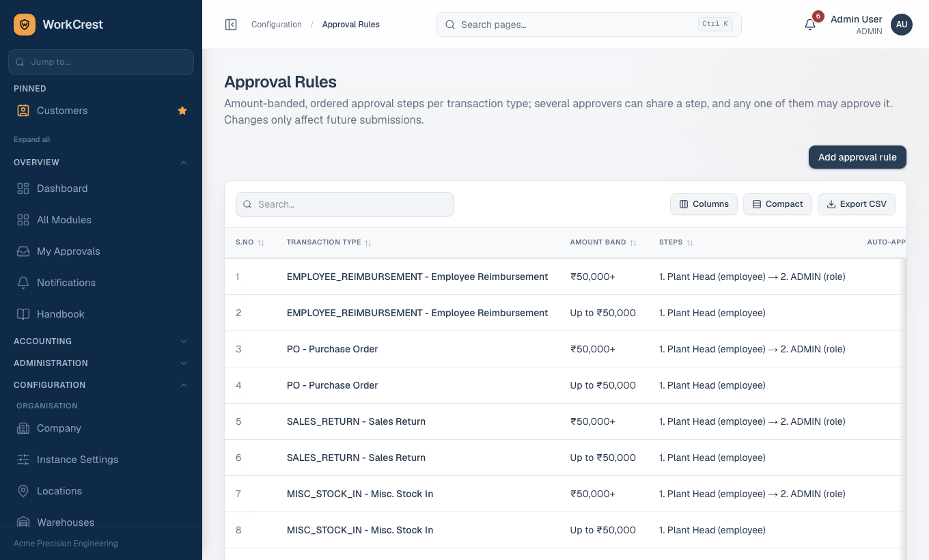929x560 pixels.
Task: Click the Instance Settings sliders icon
Action: [x=23, y=460]
